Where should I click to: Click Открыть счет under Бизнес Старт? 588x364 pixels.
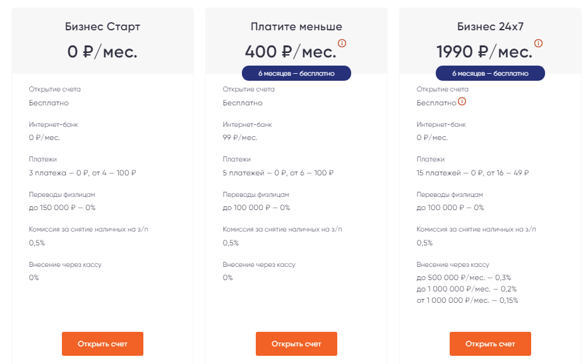(x=102, y=344)
